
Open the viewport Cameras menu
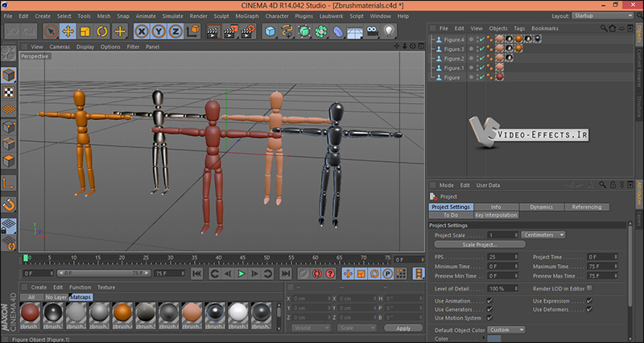coord(60,47)
